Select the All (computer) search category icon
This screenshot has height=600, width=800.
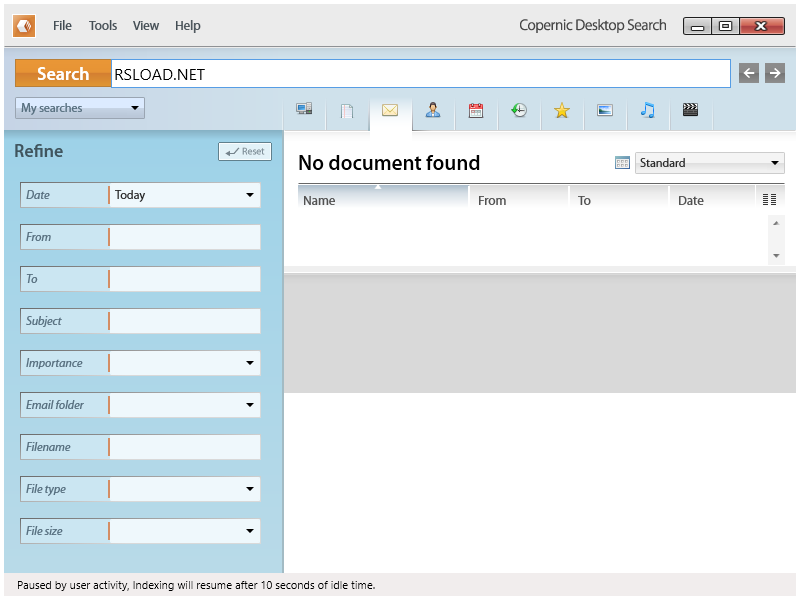tap(304, 110)
